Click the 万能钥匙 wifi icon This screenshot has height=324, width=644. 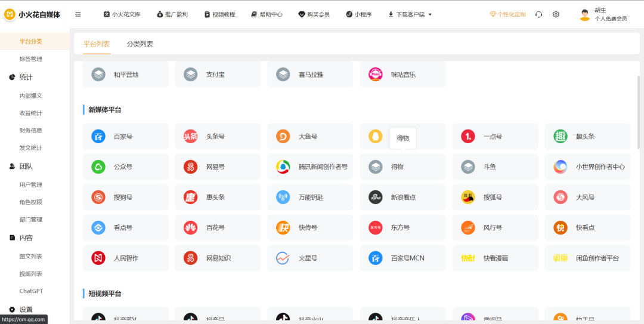point(283,198)
